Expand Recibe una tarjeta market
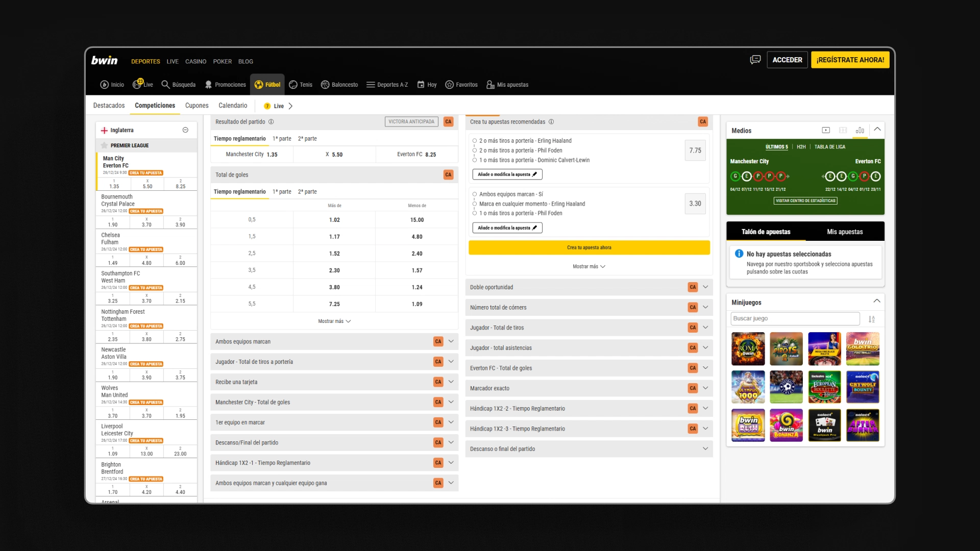The height and width of the screenshot is (551, 980). [451, 382]
